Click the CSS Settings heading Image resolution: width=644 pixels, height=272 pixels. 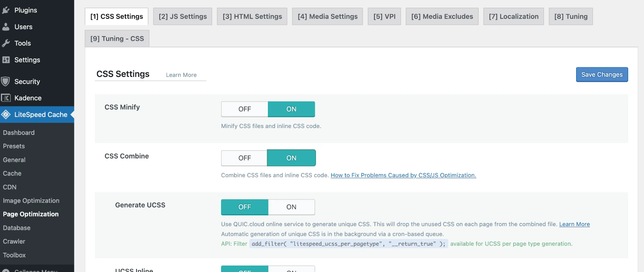point(123,74)
